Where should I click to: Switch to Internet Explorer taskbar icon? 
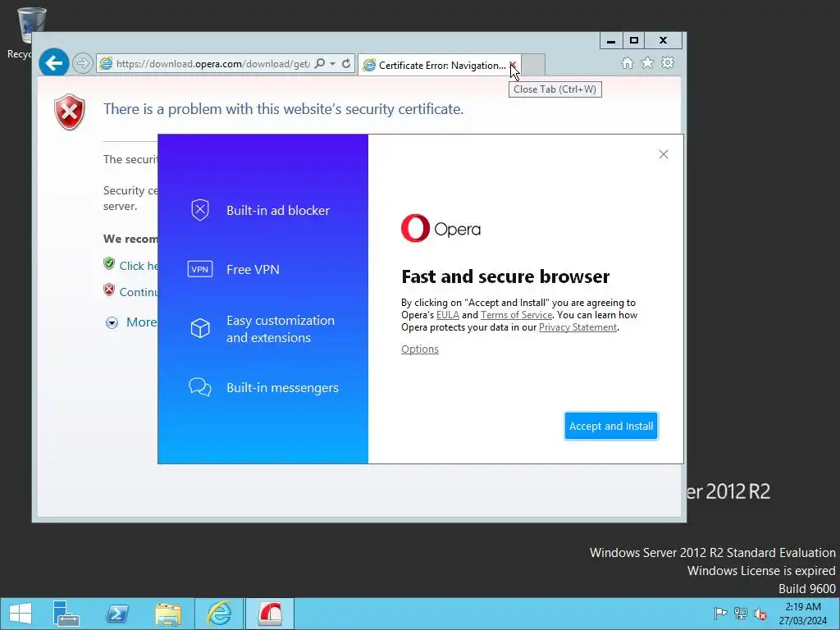(x=219, y=614)
